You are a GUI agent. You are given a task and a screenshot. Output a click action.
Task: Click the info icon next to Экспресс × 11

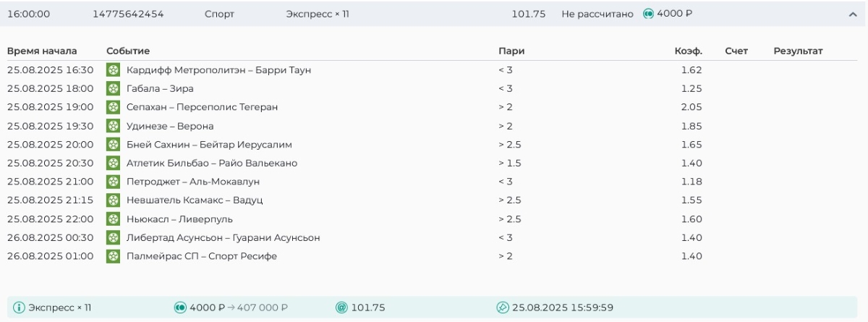tap(19, 308)
